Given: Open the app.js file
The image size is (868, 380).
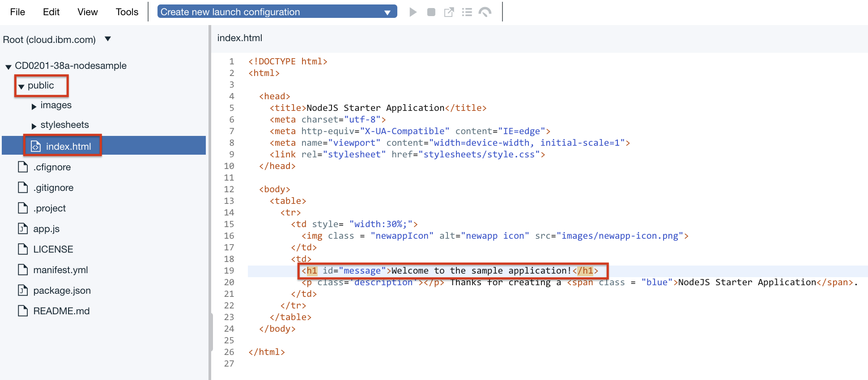Looking at the screenshot, I should click(x=46, y=229).
